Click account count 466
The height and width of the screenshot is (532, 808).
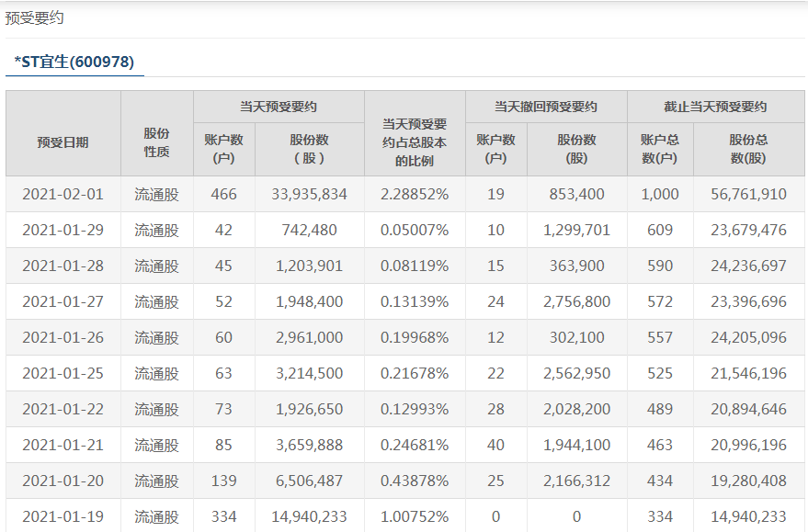[223, 194]
